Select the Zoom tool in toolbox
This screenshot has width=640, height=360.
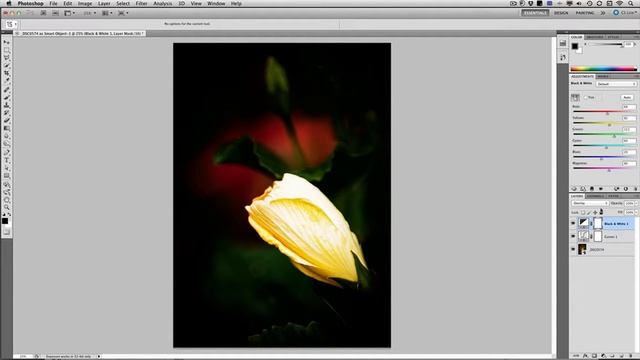point(7,207)
